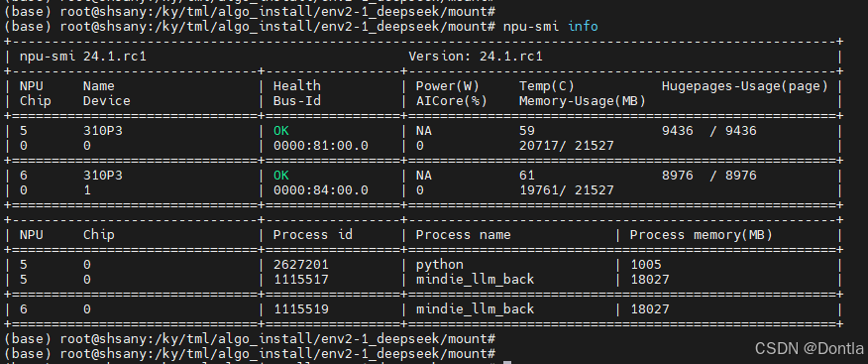The height and width of the screenshot is (364, 868).
Task: Click Version: 24.1.rc1 text
Action: pyautogui.click(x=476, y=56)
